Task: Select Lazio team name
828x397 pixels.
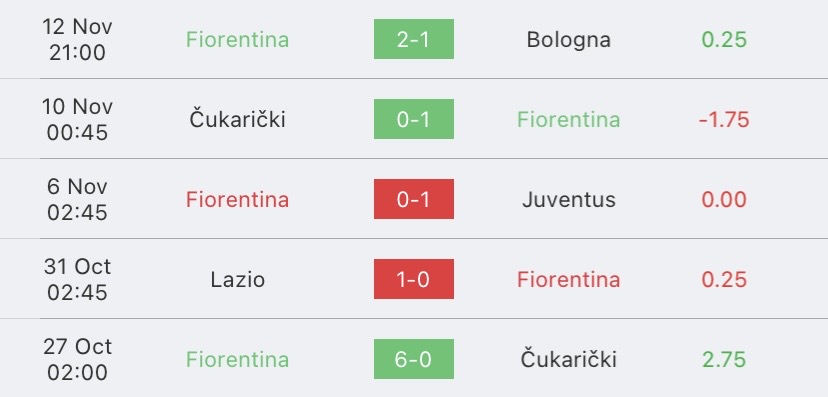Action: point(238,279)
